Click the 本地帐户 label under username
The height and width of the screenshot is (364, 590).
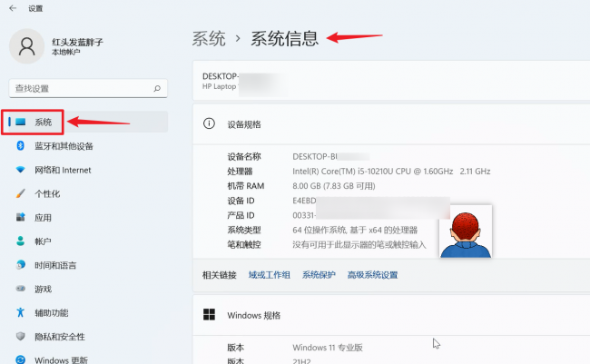tap(66, 52)
